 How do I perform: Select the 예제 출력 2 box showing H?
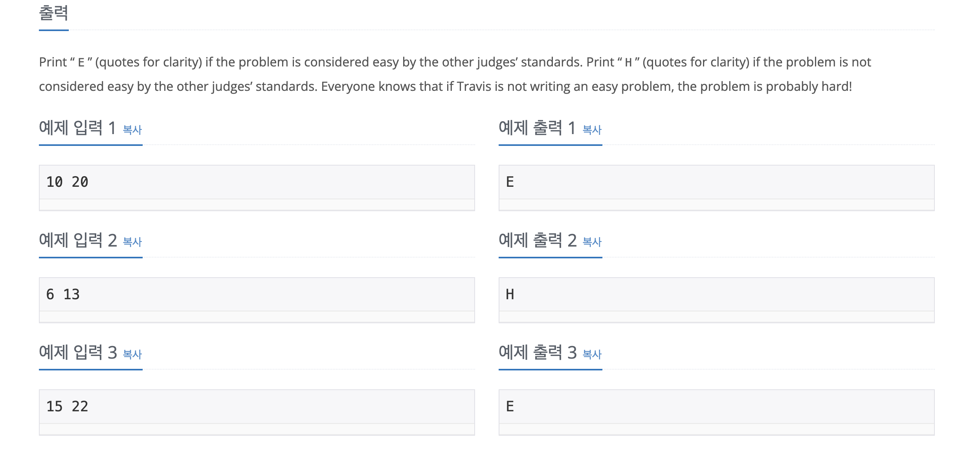click(x=716, y=295)
